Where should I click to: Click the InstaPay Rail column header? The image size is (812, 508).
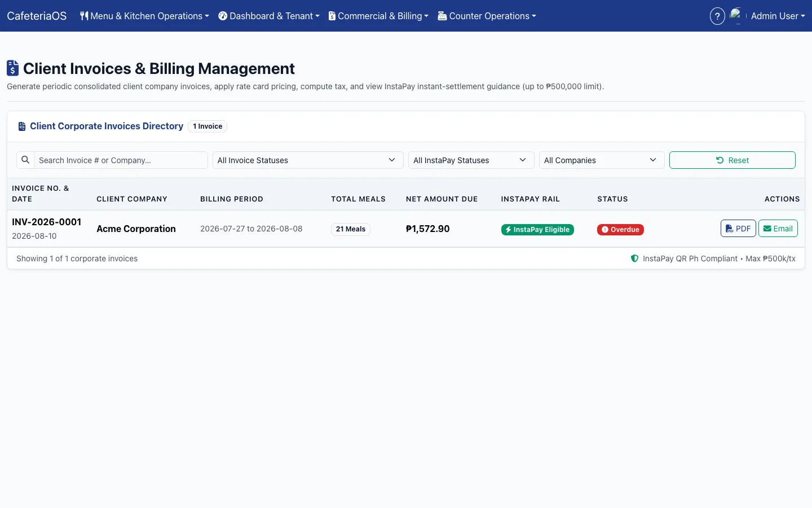(531, 199)
